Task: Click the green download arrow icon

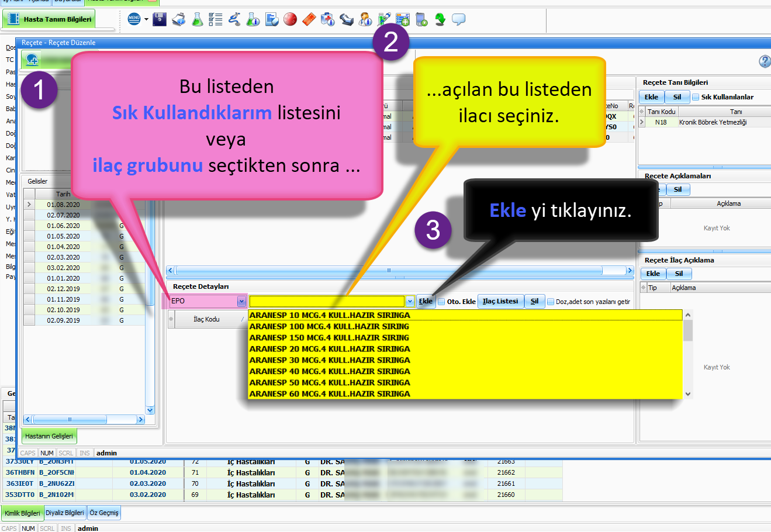Action: tap(440, 19)
